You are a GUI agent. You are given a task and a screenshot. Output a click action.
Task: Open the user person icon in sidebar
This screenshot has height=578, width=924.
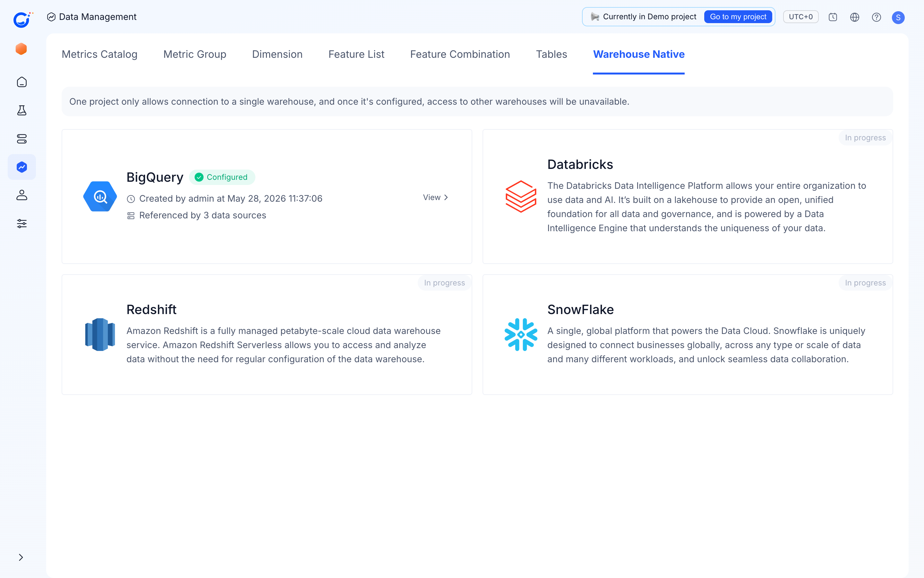(22, 195)
